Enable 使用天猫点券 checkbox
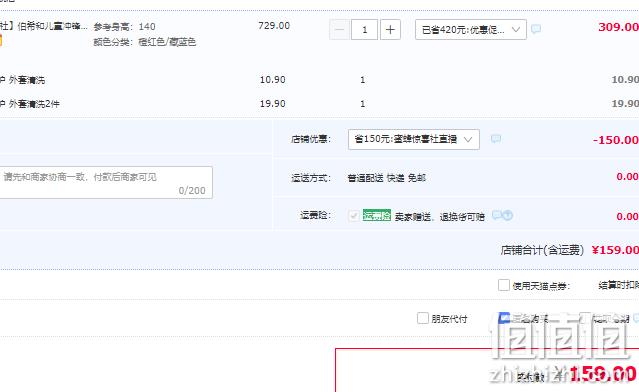This screenshot has height=392, width=639. coord(504,285)
